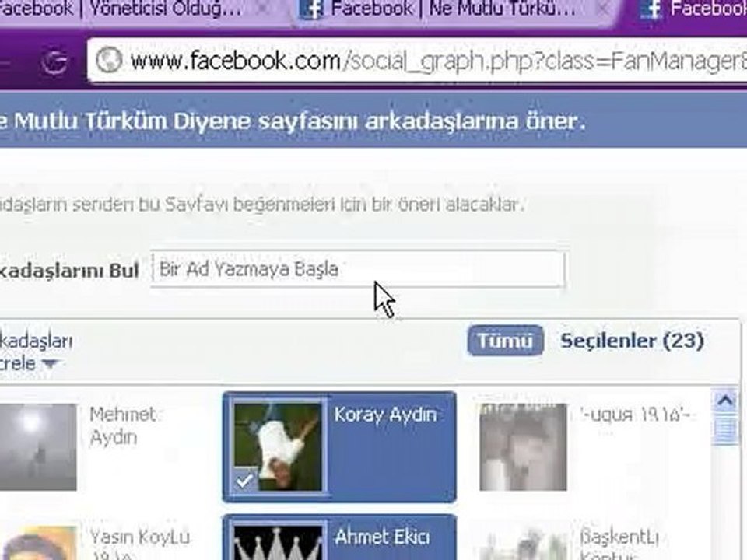Close the Ne Mutlu Türkü tab
This screenshot has height=560, width=747.
[603, 9]
